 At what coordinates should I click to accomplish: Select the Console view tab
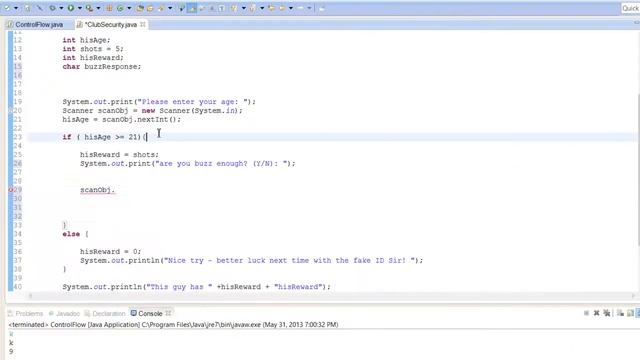[147, 313]
